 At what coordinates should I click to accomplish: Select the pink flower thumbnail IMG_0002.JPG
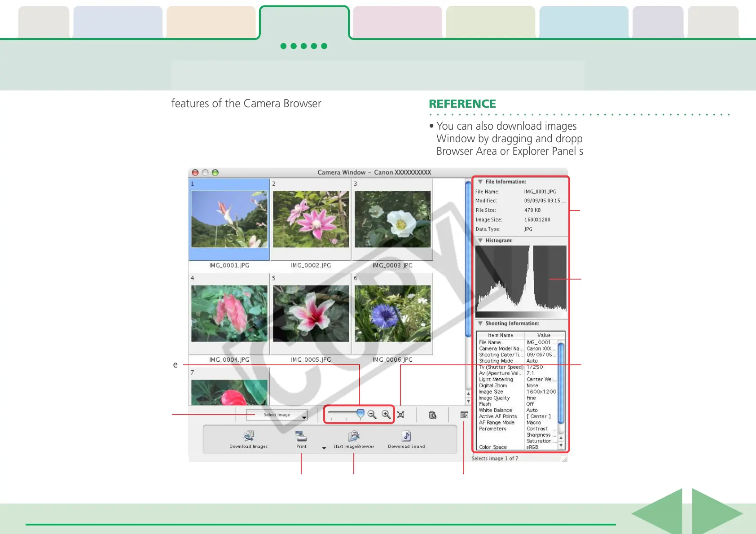coord(311,219)
